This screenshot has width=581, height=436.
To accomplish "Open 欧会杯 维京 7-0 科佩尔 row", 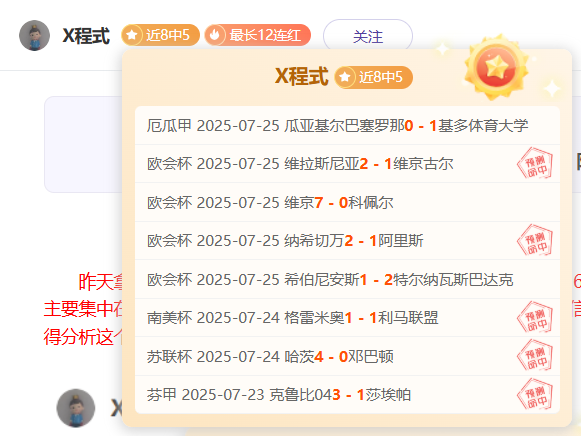I will coord(347,202).
